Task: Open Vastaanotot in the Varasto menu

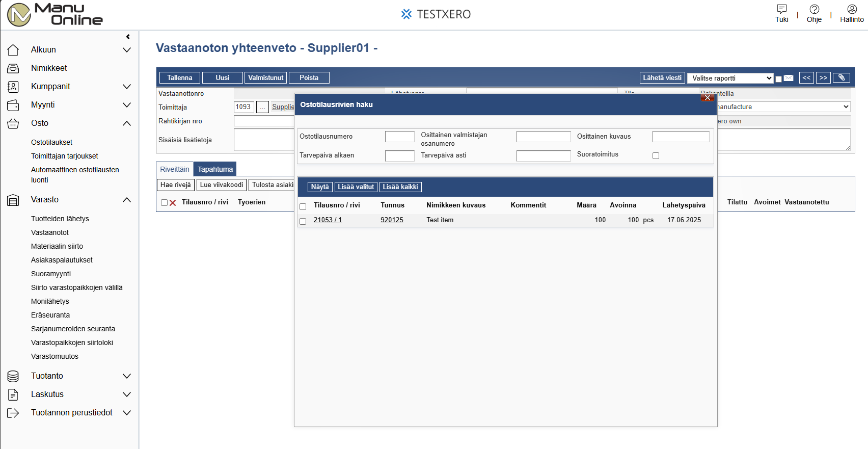Action: point(50,232)
